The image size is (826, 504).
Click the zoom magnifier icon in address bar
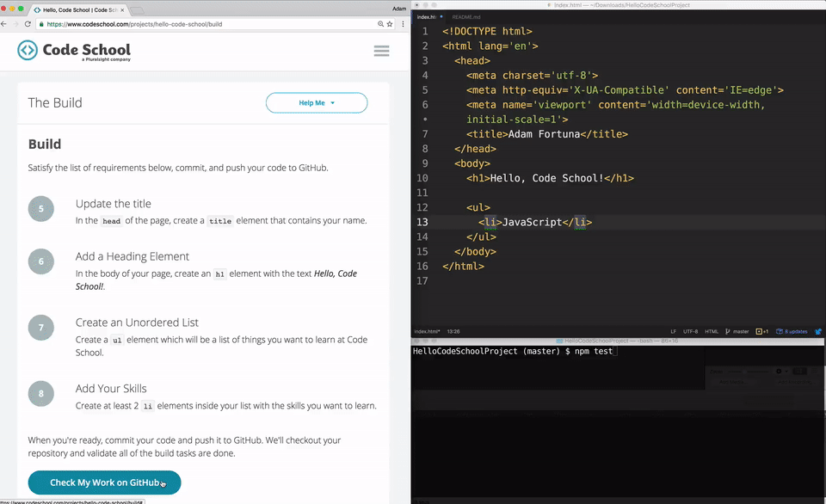point(380,24)
